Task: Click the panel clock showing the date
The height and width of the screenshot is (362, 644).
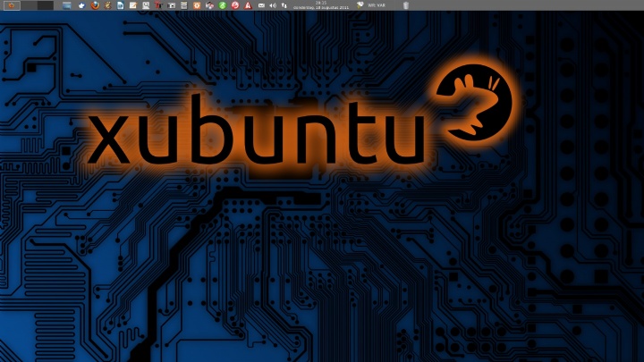Action: click(321, 5)
